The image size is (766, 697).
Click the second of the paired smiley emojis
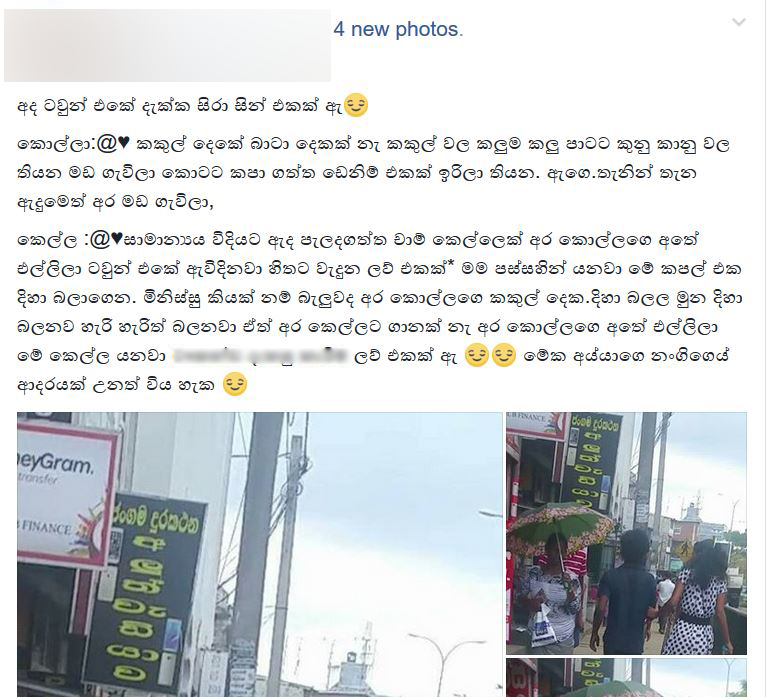(x=504, y=355)
